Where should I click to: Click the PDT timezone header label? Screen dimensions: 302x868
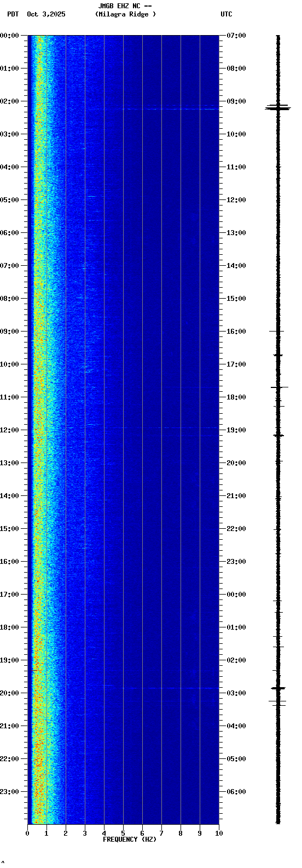pyautogui.click(x=13, y=14)
